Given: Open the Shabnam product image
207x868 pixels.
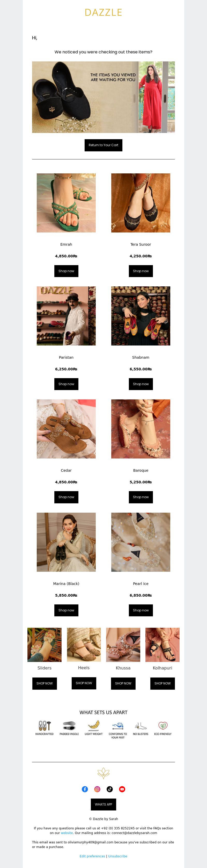Looking at the screenshot, I should coord(141,316).
